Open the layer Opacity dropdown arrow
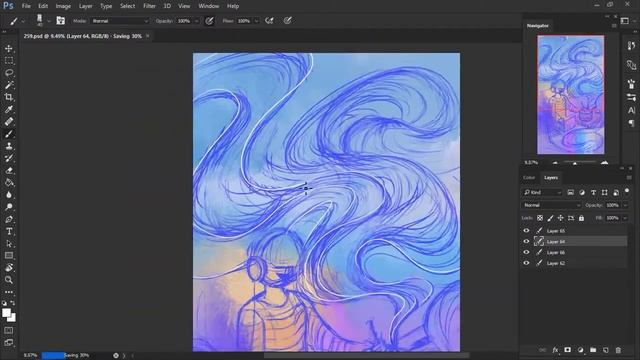640x360 pixels. [x=625, y=205]
